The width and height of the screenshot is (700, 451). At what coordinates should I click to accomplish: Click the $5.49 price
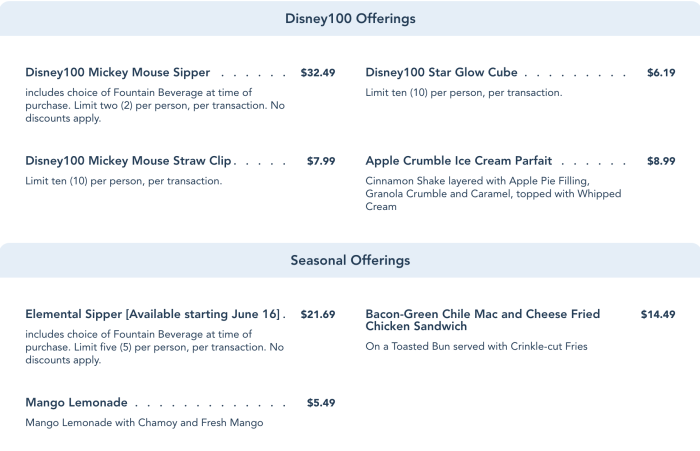(x=321, y=403)
